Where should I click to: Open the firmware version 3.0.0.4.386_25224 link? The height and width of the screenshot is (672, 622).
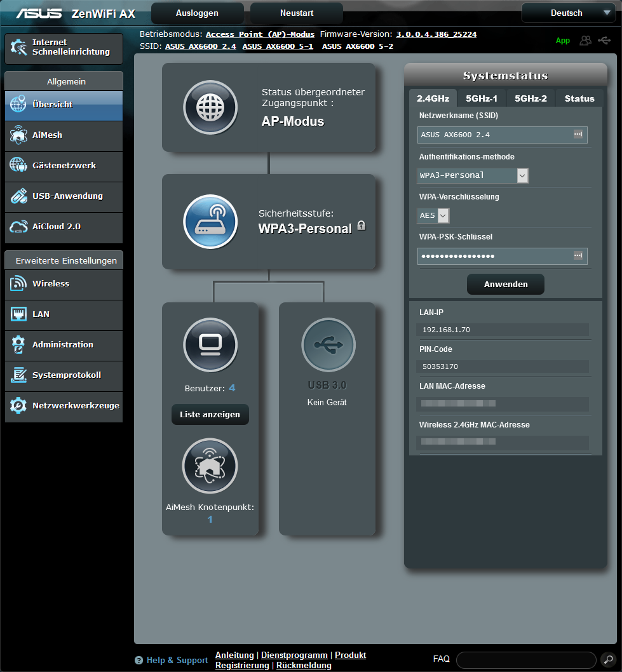436,34
